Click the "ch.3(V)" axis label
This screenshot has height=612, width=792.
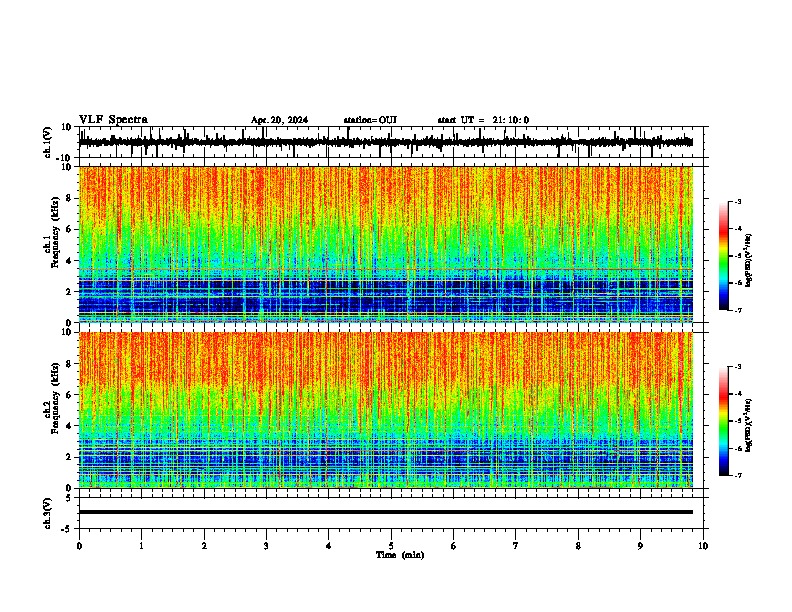coord(48,513)
